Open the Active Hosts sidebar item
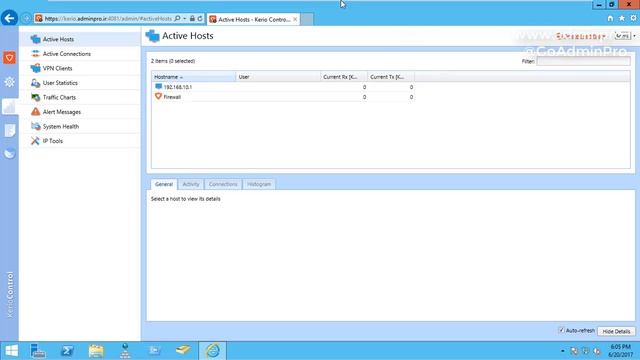This screenshot has height=360, width=640. (80, 39)
